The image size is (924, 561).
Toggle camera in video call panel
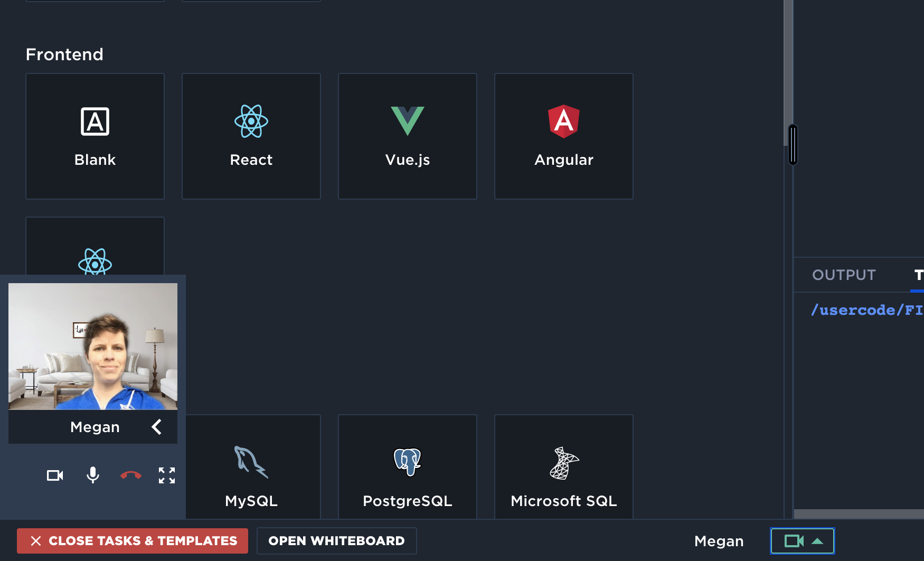pyautogui.click(x=55, y=475)
